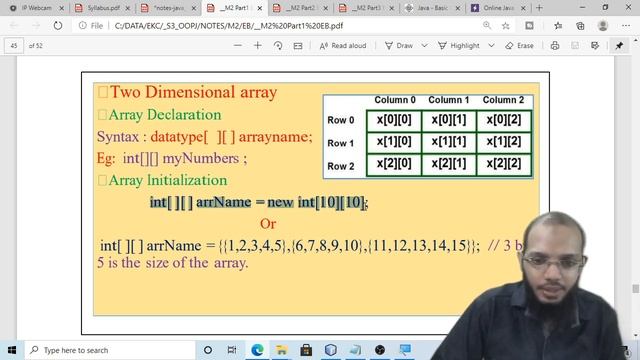This screenshot has width=640, height=360.
Task: Open the Collections icon
Action: (580, 26)
